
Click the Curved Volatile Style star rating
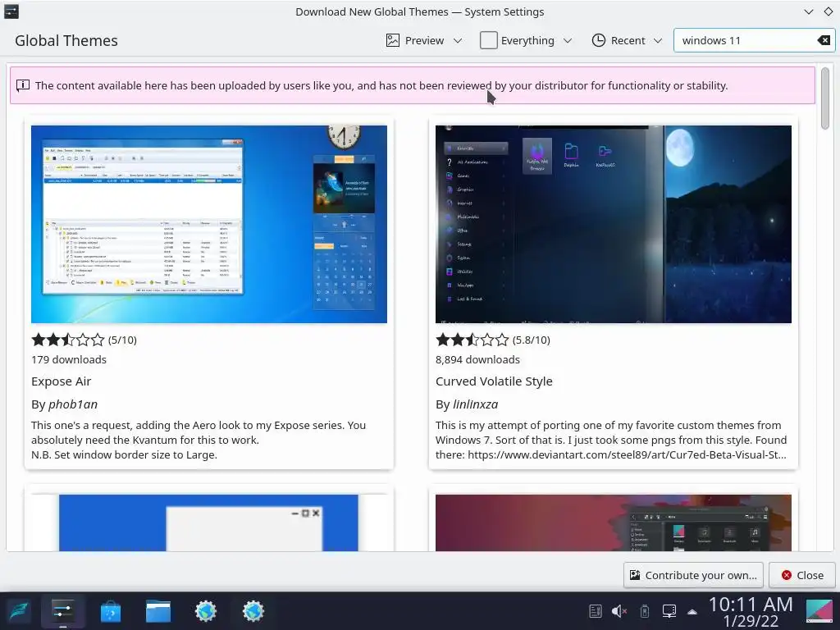[472, 340]
